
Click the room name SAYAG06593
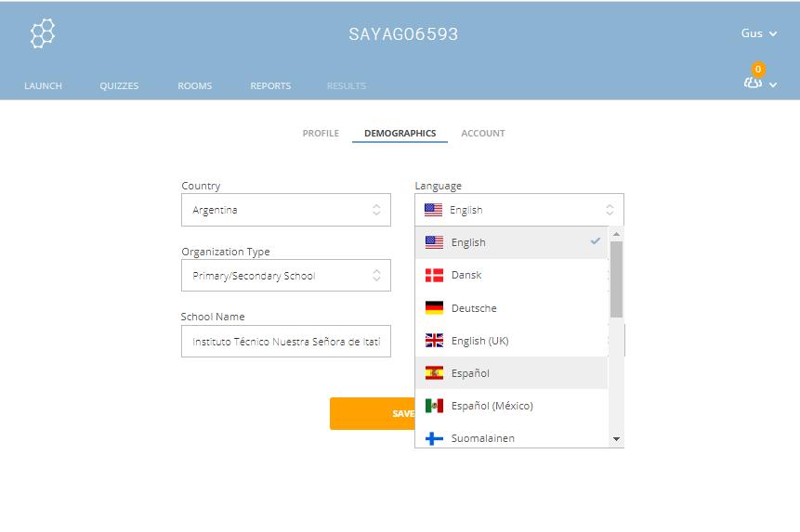pos(403,34)
